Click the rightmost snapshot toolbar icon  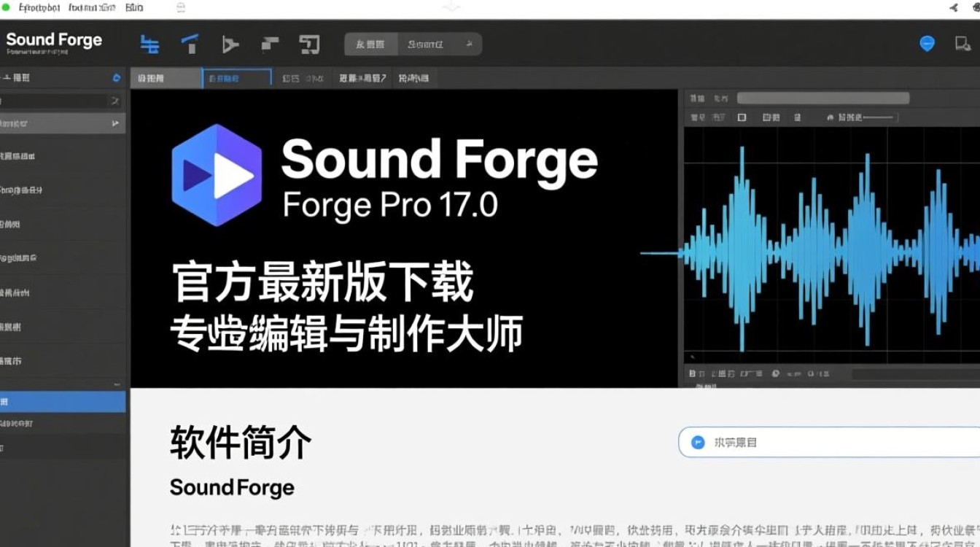310,44
